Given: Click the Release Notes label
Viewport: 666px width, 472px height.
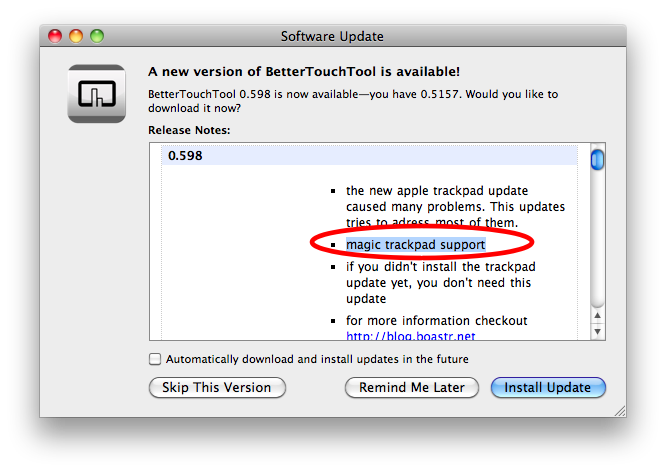Looking at the screenshot, I should pos(189,130).
